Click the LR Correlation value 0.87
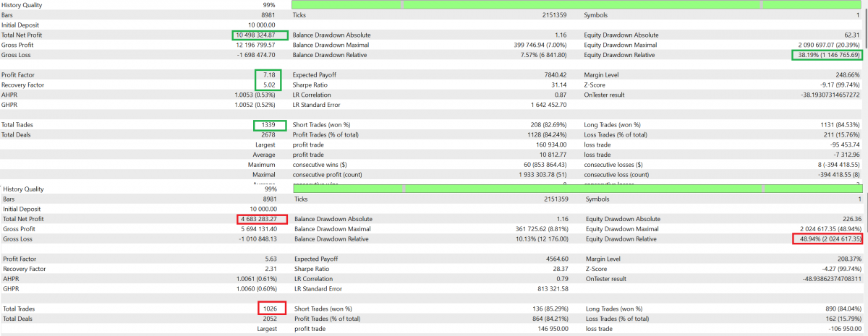This screenshot has height=336, width=868. (561, 95)
